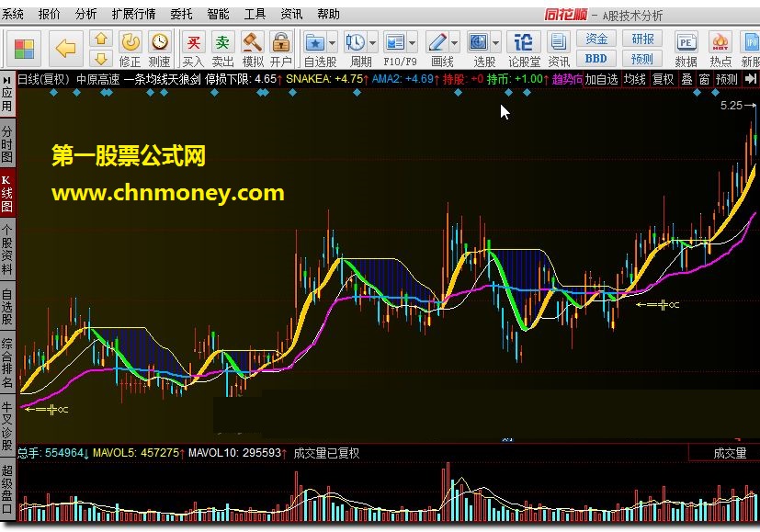Go back with the yellow left arrow
The image size is (760, 532).
[65, 49]
